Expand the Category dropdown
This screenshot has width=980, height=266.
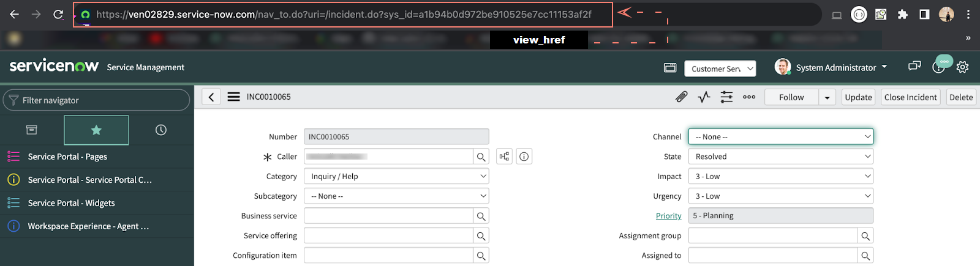pos(396,177)
